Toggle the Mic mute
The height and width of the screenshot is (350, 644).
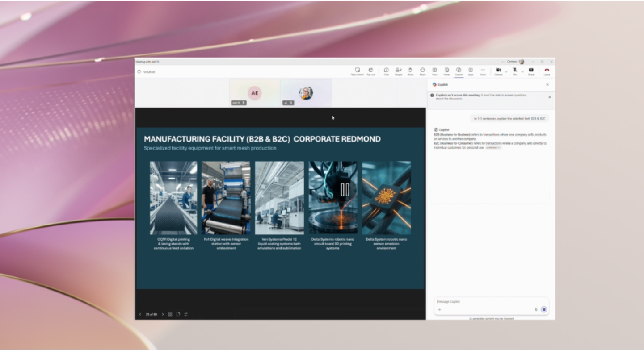(515, 71)
